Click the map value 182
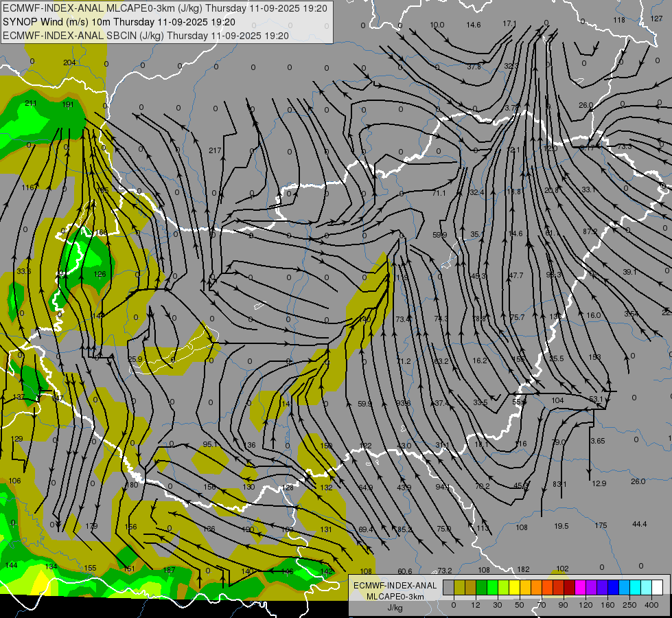Viewport: 672px width, 618px height. click(x=523, y=569)
